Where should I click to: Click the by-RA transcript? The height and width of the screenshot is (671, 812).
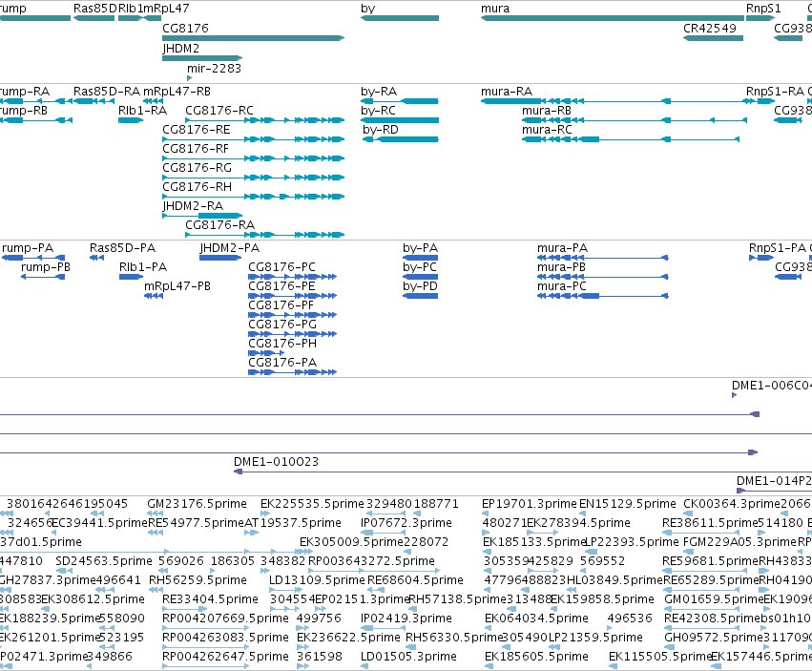[x=400, y=101]
